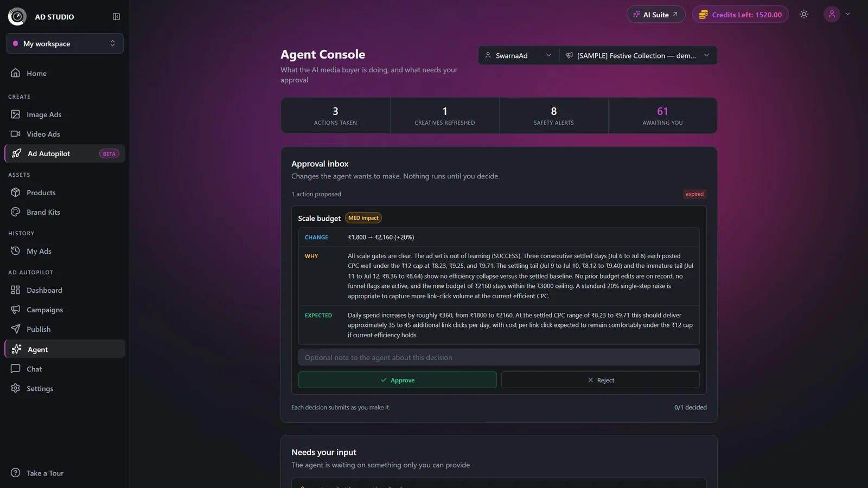Image resolution: width=868 pixels, height=488 pixels.
Task: Click the Chat bubble icon
Action: coord(16,369)
